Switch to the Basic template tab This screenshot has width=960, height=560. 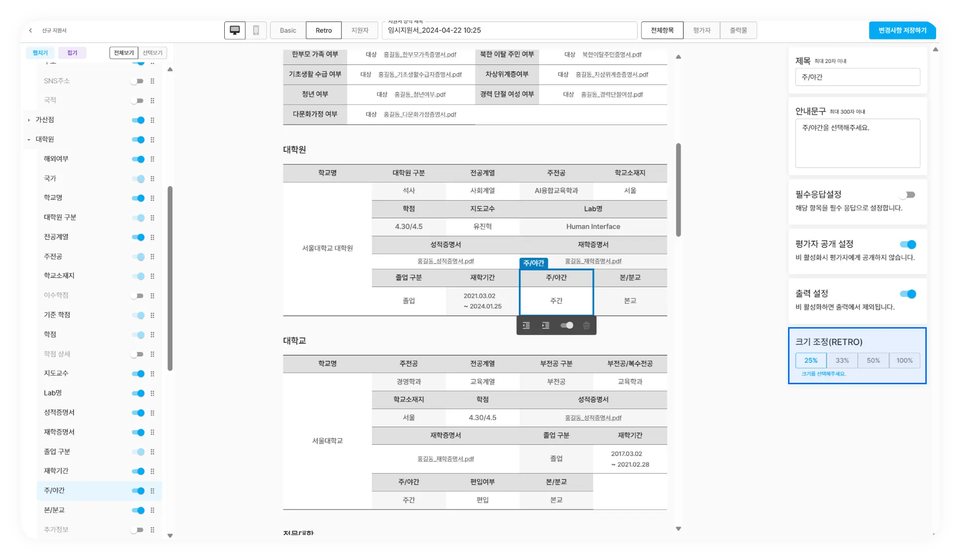click(x=288, y=30)
